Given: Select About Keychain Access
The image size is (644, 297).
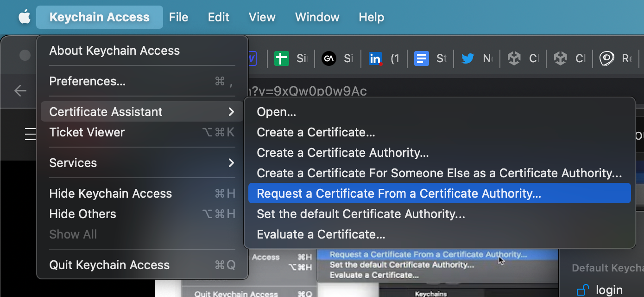Looking at the screenshot, I should tap(142, 51).
